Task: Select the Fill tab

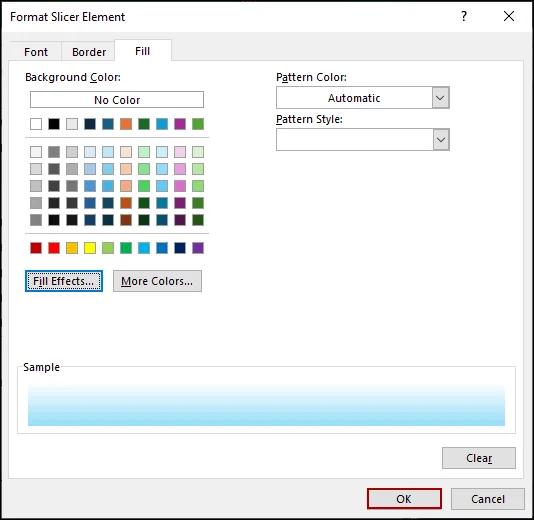Action: tap(142, 51)
